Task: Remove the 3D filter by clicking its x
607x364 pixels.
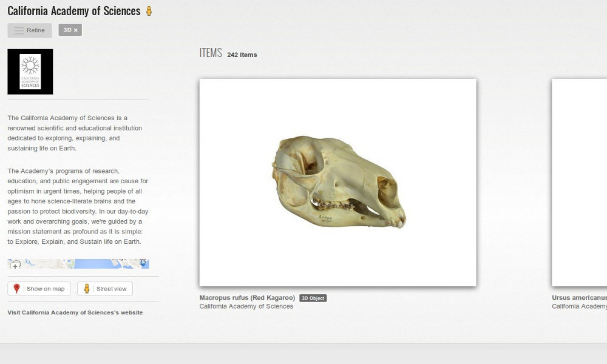Action: (x=76, y=29)
